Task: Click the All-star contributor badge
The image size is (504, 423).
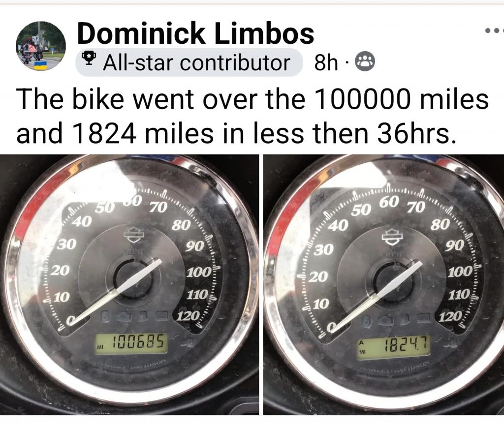Action: [189, 62]
